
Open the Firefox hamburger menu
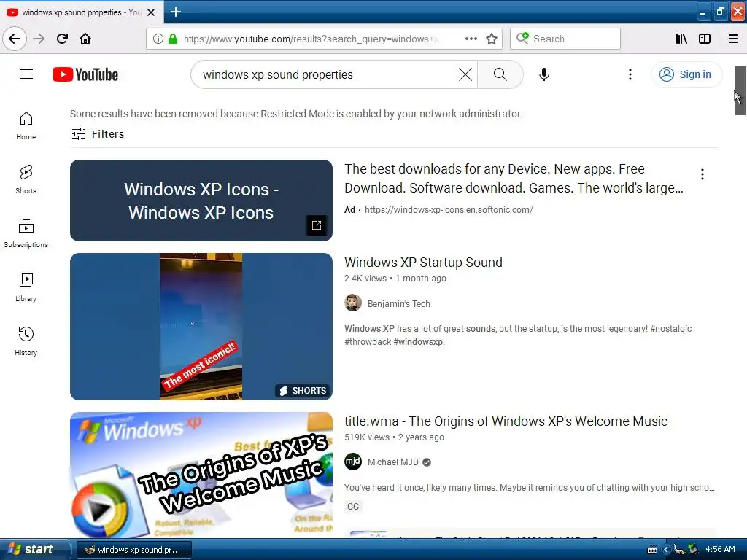pos(733,39)
